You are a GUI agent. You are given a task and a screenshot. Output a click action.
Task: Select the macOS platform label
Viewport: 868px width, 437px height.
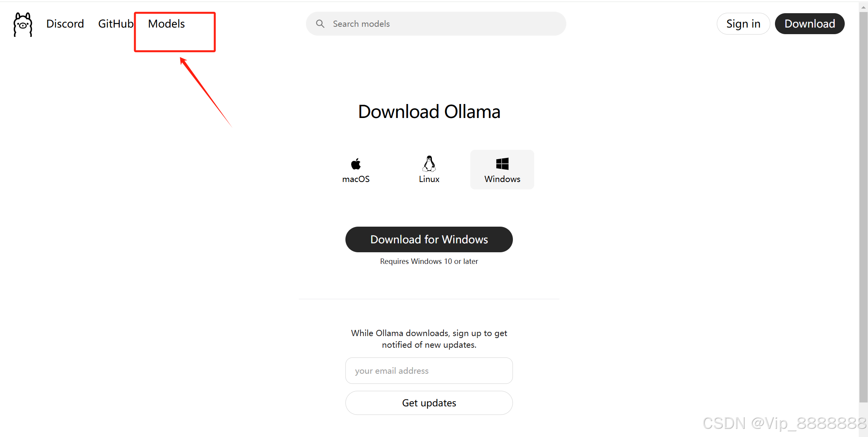click(356, 179)
